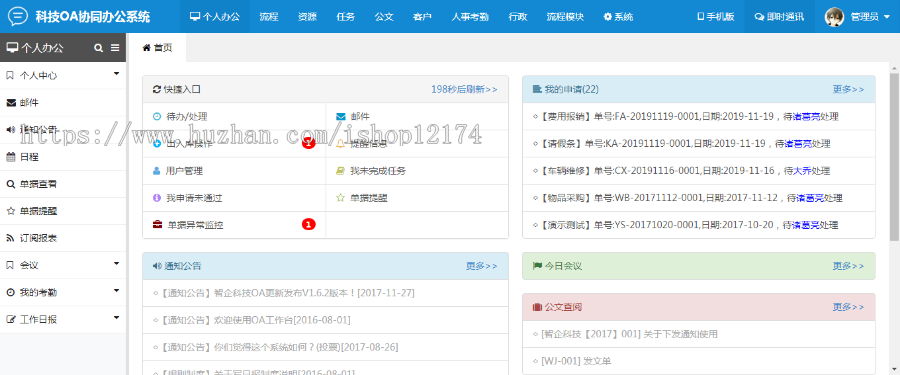Open 手机版 mobile version link
This screenshot has height=375, width=900.
coord(715,17)
